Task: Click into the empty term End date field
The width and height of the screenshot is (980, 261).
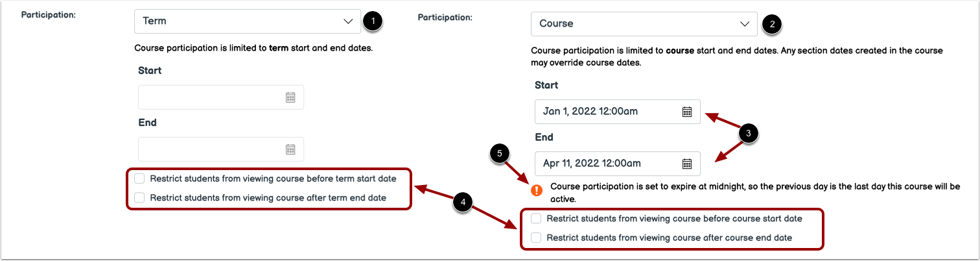Action: click(x=211, y=149)
